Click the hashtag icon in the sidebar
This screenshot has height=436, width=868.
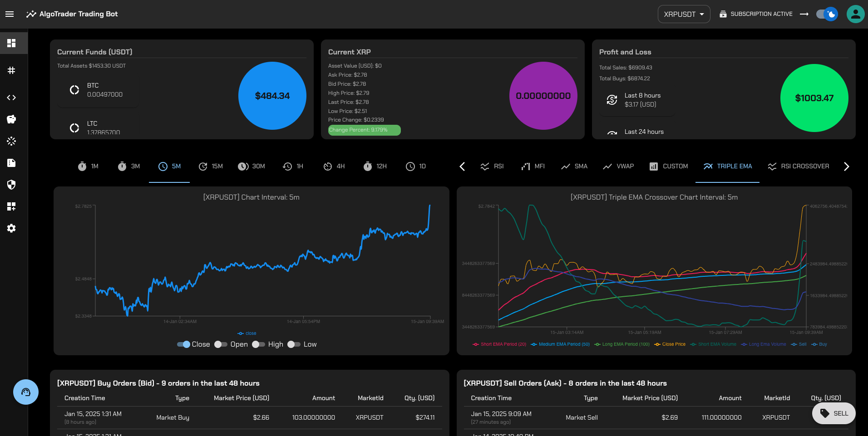click(11, 71)
